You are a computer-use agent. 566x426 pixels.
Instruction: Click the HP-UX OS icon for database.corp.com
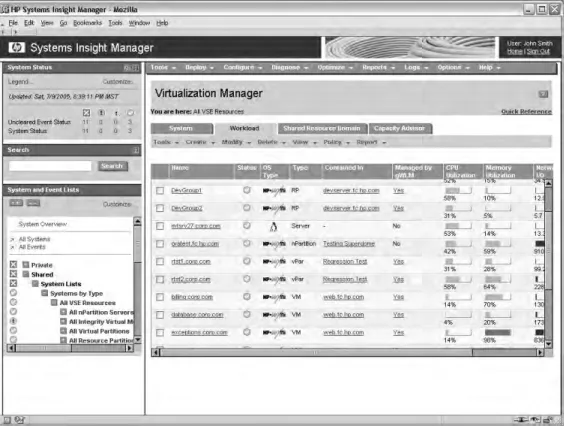click(x=274, y=315)
